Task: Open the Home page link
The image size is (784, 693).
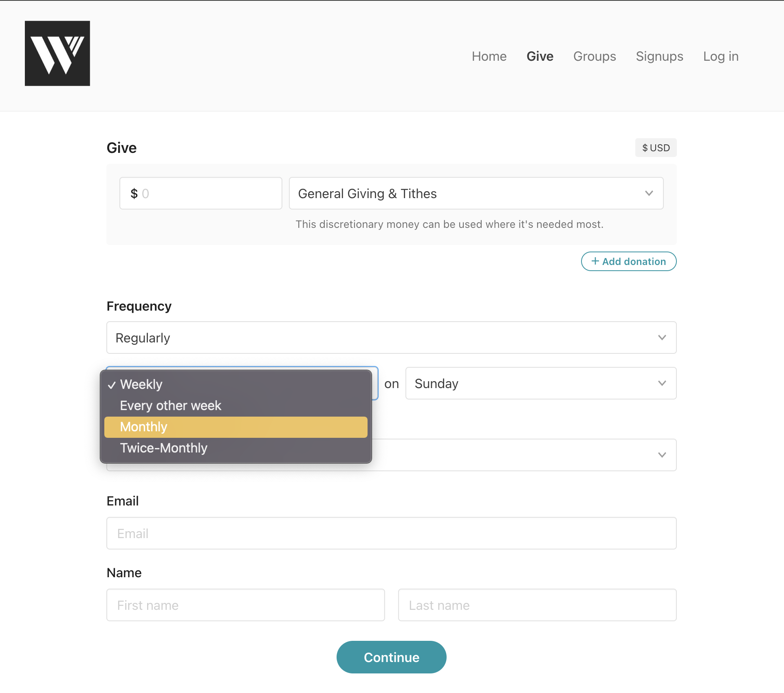Action: 489,56
